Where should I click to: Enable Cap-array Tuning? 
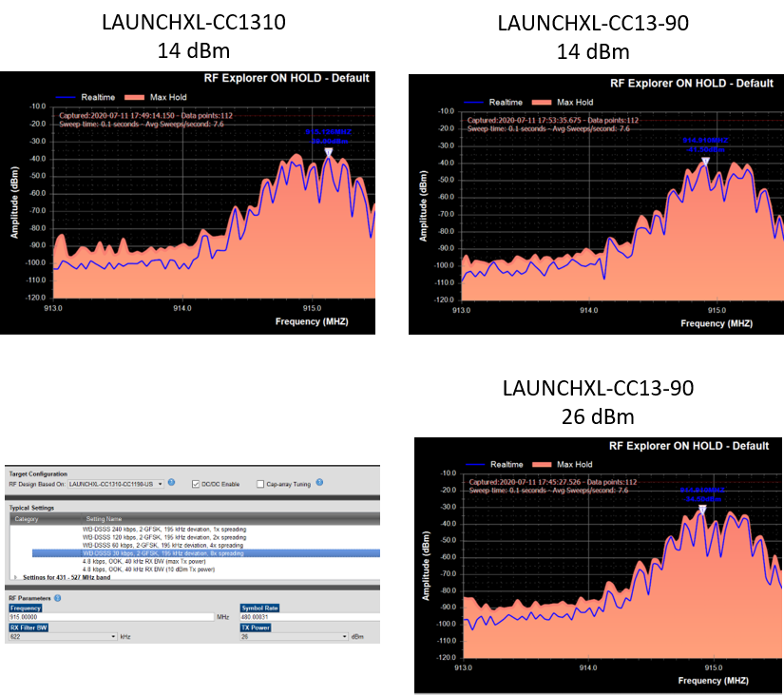[x=260, y=484]
